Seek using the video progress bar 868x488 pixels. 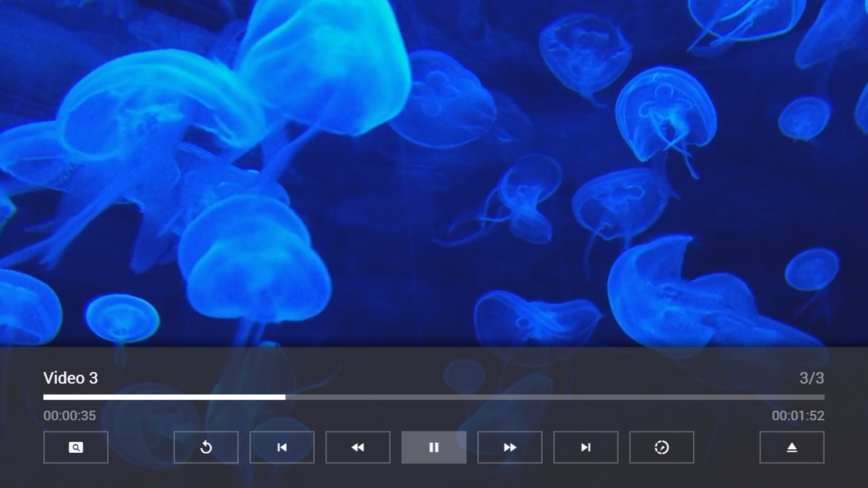(x=434, y=397)
